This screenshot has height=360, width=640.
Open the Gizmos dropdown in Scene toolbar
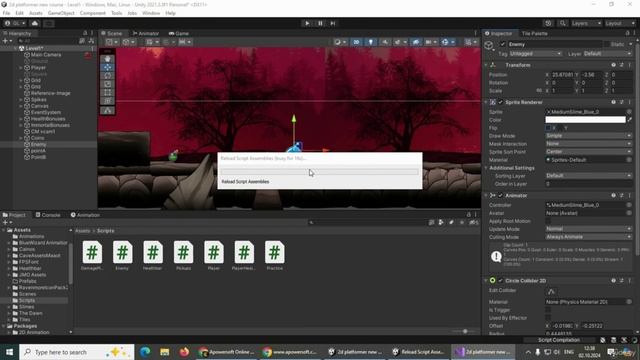click(x=447, y=42)
